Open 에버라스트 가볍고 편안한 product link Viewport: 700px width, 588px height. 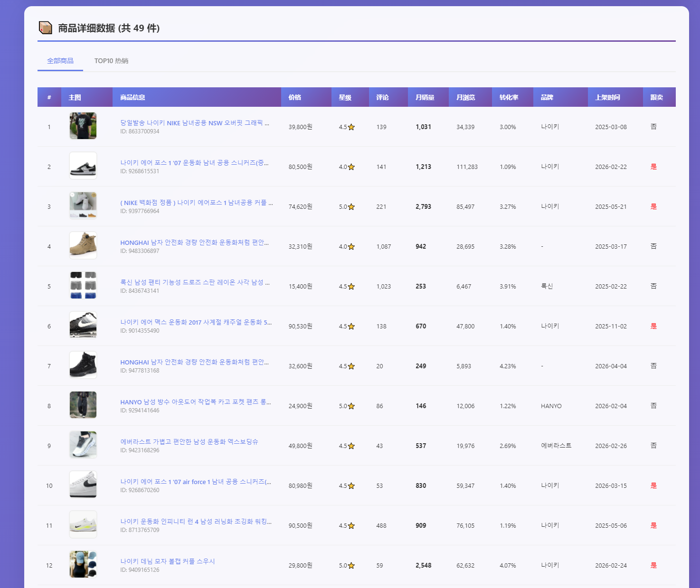pos(189,442)
